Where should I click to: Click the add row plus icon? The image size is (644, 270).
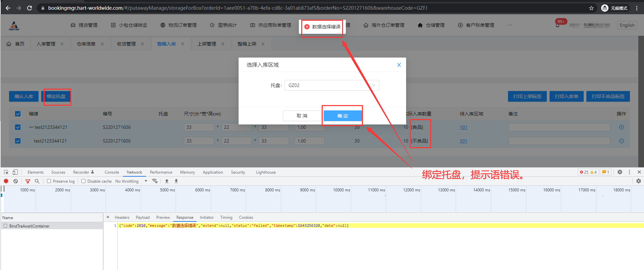621,127
